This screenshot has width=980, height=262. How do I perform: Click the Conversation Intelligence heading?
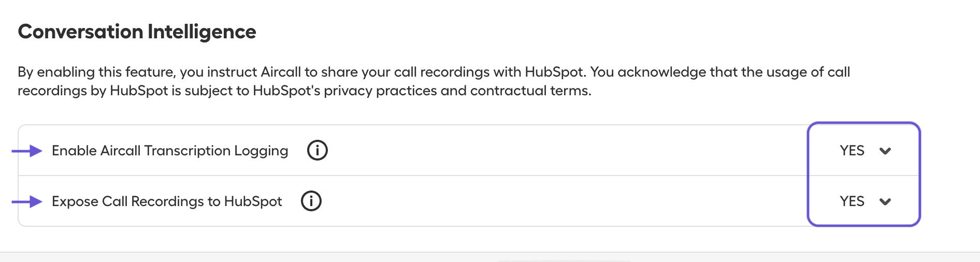click(137, 32)
